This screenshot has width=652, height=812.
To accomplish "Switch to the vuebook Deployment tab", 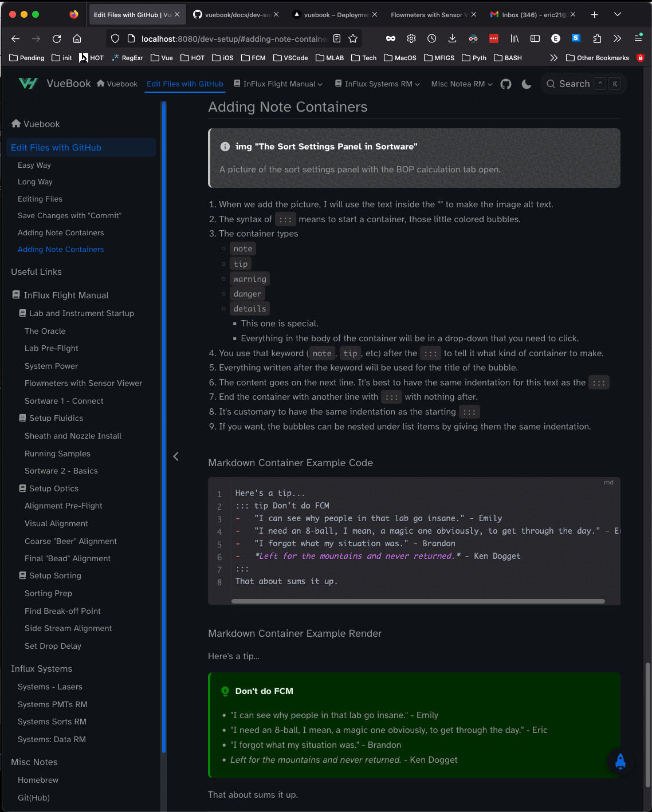I will pyautogui.click(x=335, y=15).
